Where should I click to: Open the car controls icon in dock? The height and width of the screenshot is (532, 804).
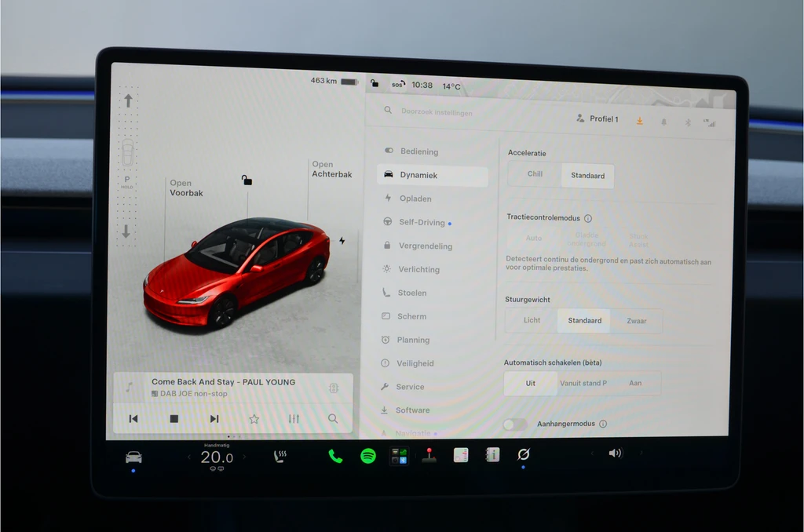click(x=133, y=457)
